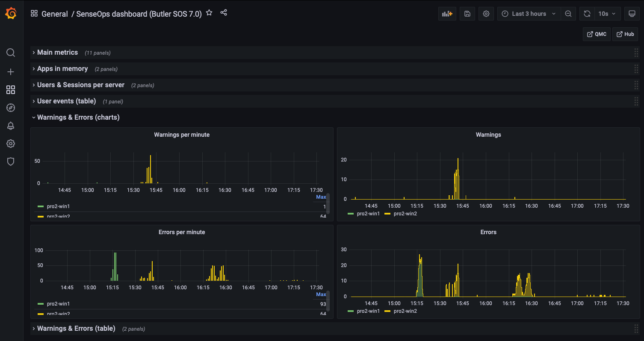Viewport: 644px width, 341px height.
Task: Collapse the Warnings & Errors (charts) row
Action: pyautogui.click(x=78, y=117)
